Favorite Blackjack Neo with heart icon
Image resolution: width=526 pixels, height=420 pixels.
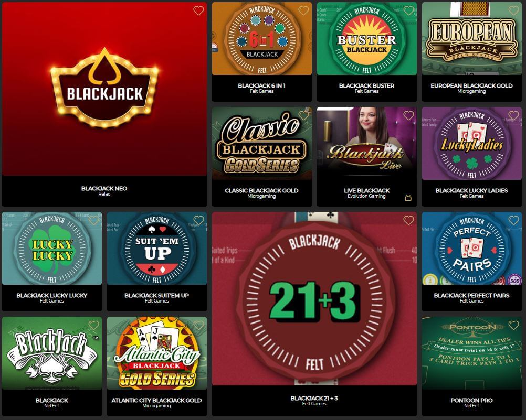[x=198, y=10]
